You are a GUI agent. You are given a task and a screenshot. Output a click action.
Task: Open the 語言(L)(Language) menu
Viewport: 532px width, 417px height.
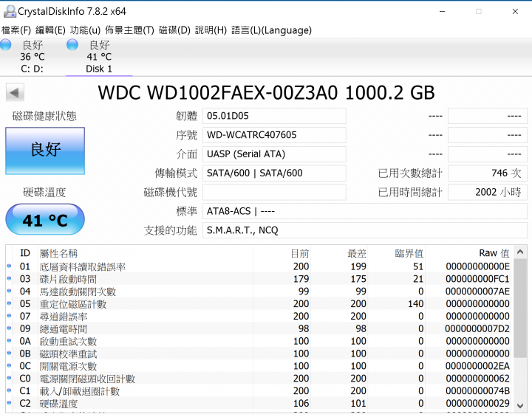point(271,30)
